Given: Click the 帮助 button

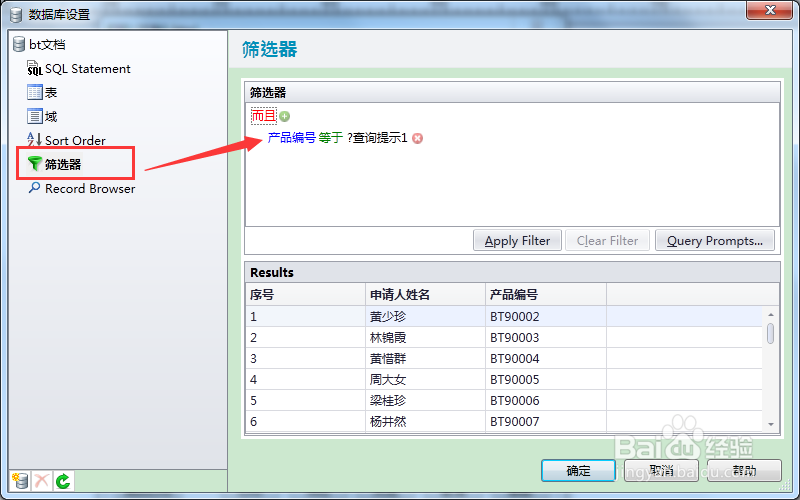Looking at the screenshot, I should 744,470.
